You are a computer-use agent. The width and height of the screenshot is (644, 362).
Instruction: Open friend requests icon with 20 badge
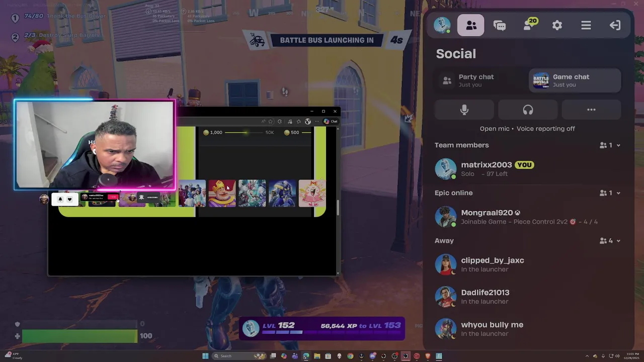point(529,25)
